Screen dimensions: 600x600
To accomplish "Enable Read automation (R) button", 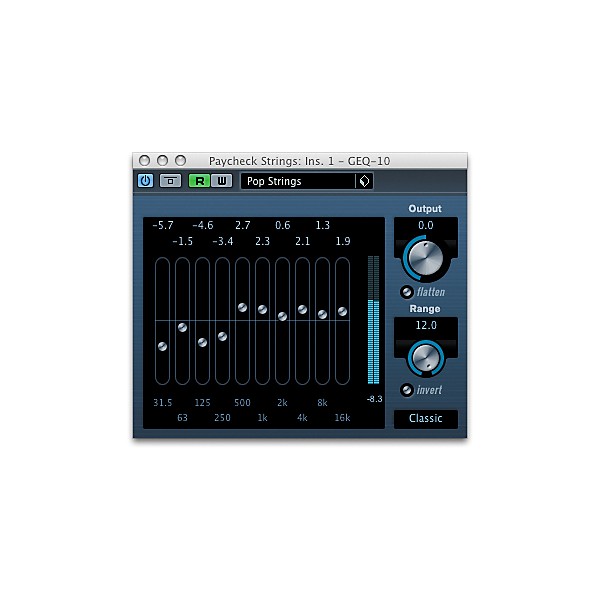I will point(199,181).
